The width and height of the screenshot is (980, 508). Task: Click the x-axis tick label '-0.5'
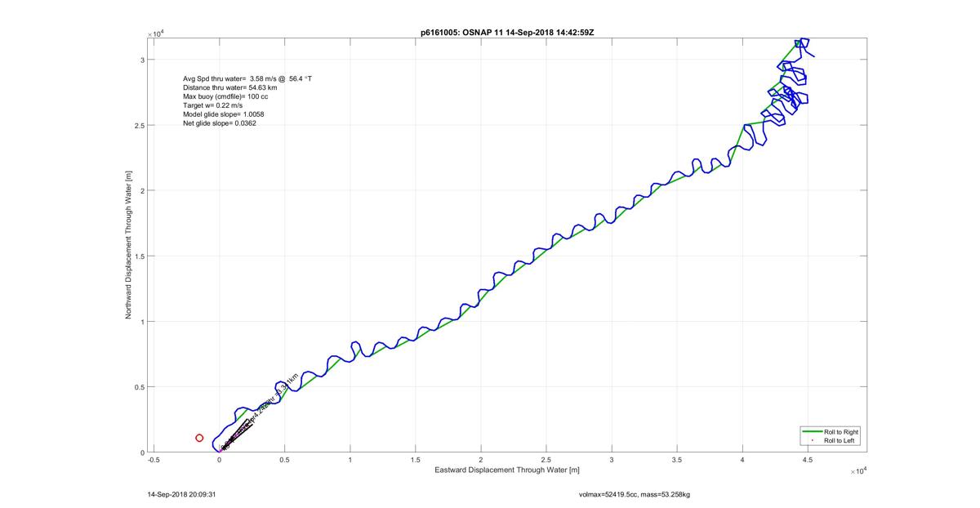pyautogui.click(x=153, y=460)
